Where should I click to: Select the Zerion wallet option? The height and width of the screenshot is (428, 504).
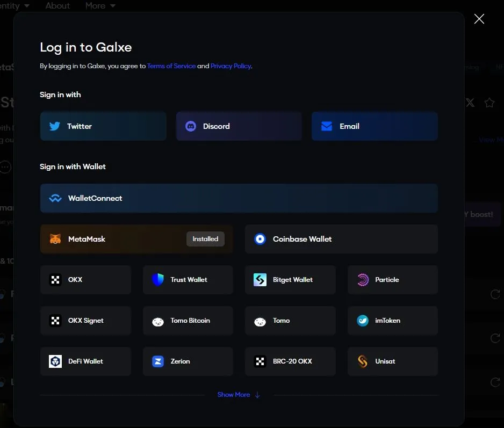coord(188,361)
